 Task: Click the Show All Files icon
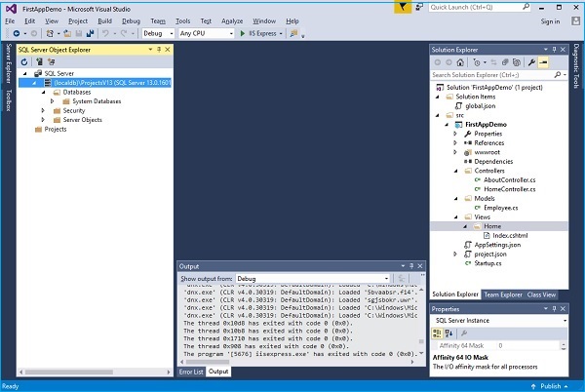[517, 62]
